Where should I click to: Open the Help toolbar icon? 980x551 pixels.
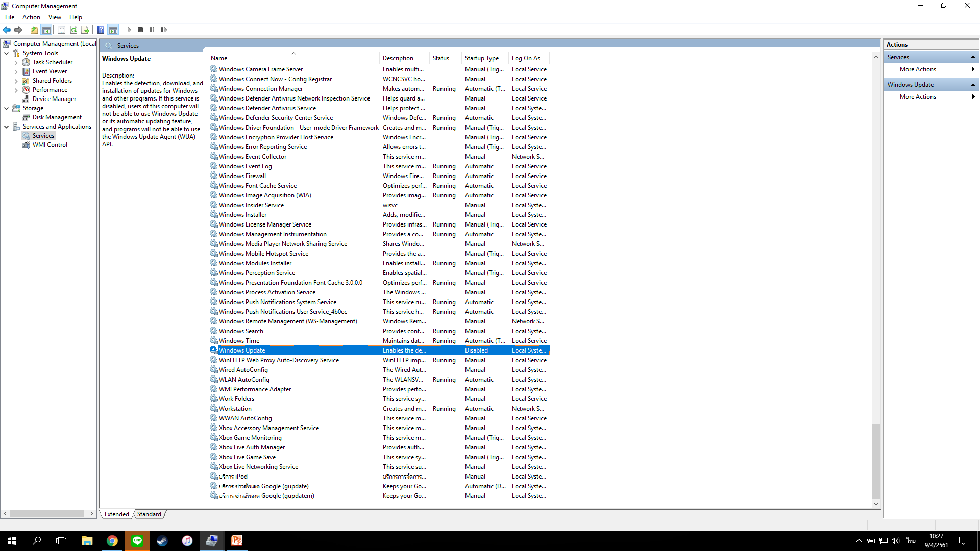(101, 30)
